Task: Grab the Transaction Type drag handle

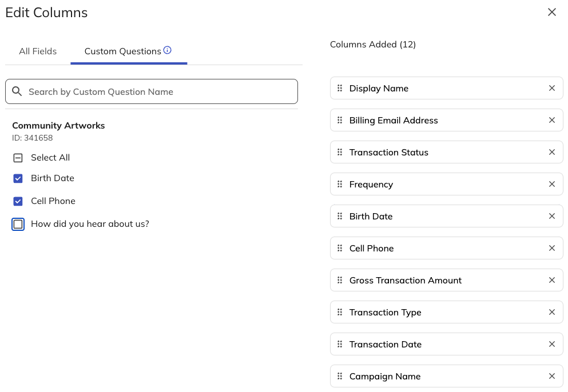Action: click(340, 312)
